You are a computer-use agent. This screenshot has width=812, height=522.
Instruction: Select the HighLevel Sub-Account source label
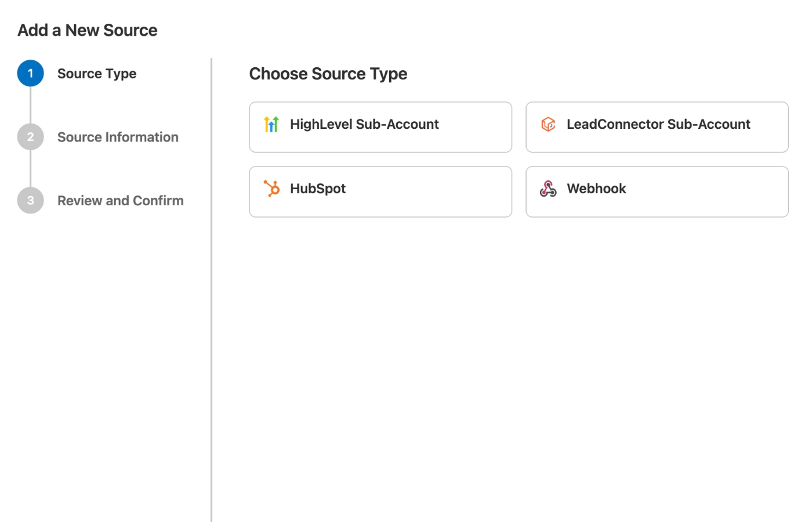point(364,124)
